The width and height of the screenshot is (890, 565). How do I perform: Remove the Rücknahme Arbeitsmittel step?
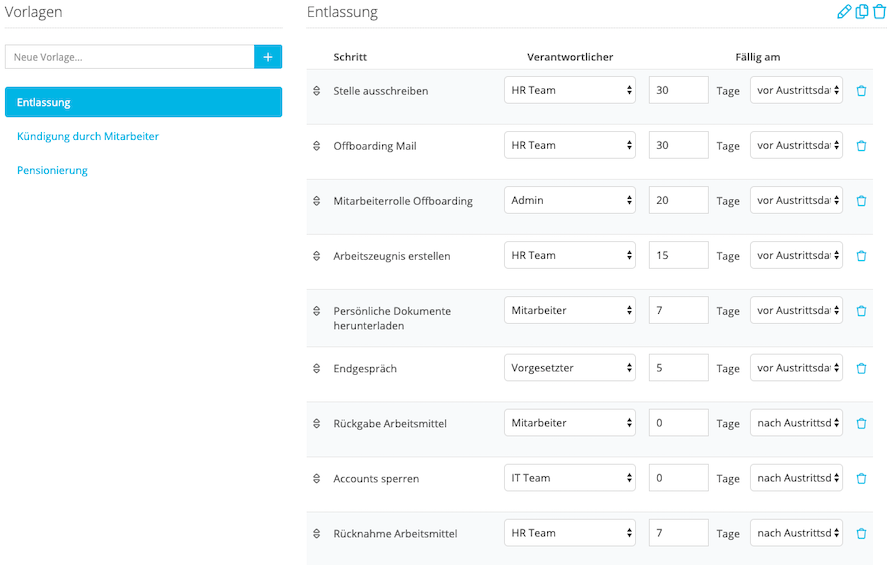coord(861,534)
